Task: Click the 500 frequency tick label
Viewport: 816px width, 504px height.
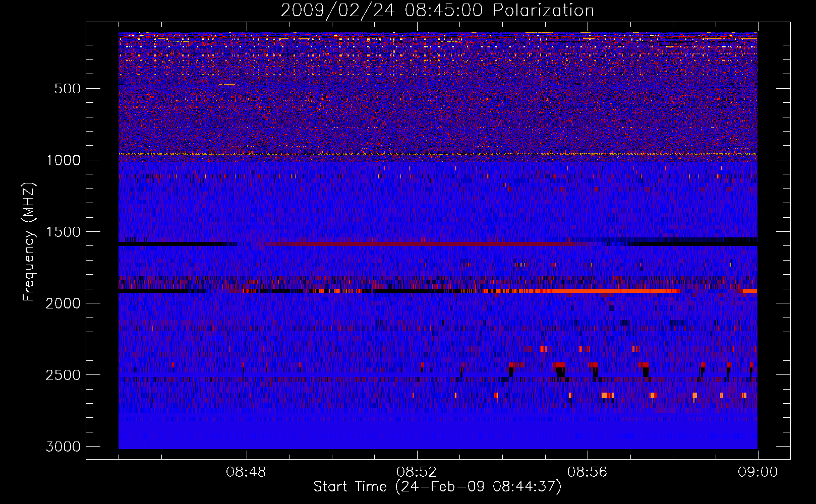Action: pyautogui.click(x=68, y=89)
